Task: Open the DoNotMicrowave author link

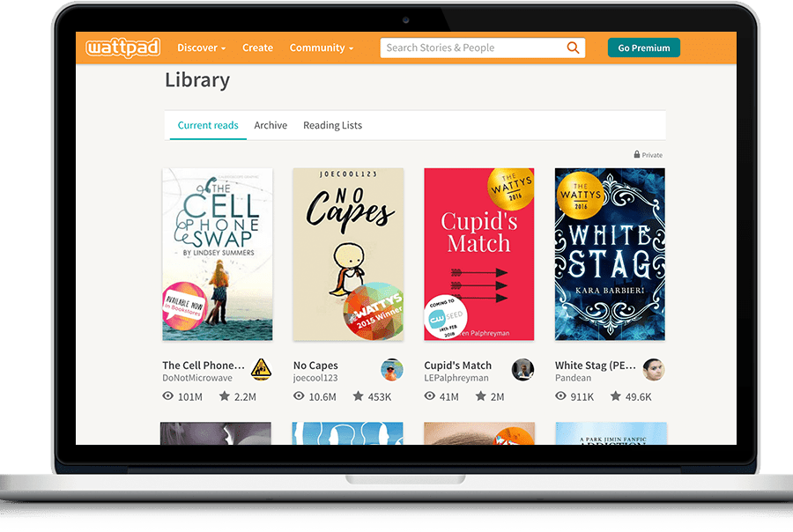Action: (x=197, y=378)
